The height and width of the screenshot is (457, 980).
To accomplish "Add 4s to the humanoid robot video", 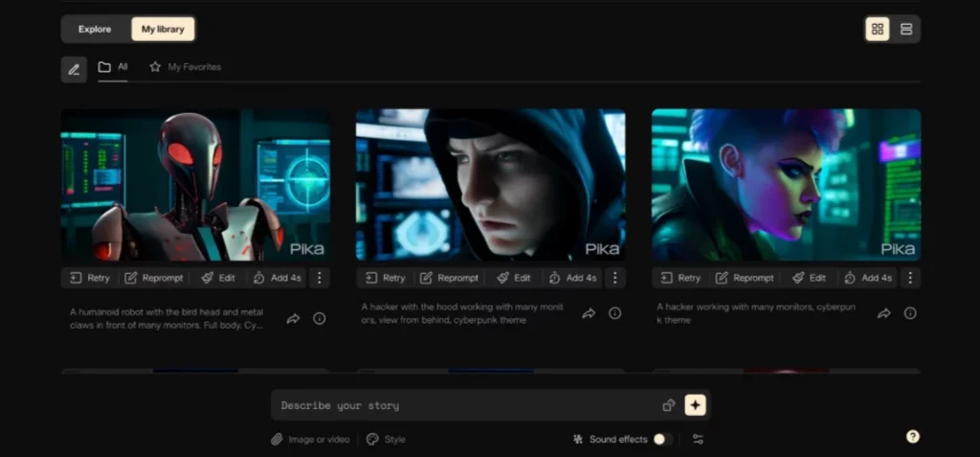I will tap(277, 278).
